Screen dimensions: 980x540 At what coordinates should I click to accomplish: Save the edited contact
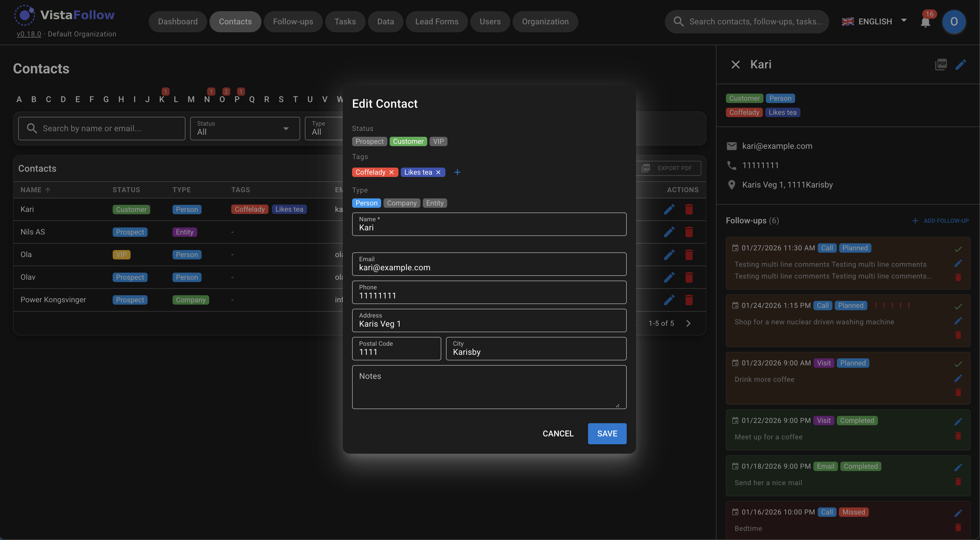(606, 433)
